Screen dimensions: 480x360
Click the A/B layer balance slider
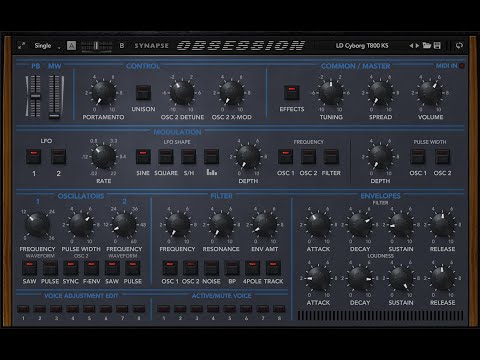97,46
